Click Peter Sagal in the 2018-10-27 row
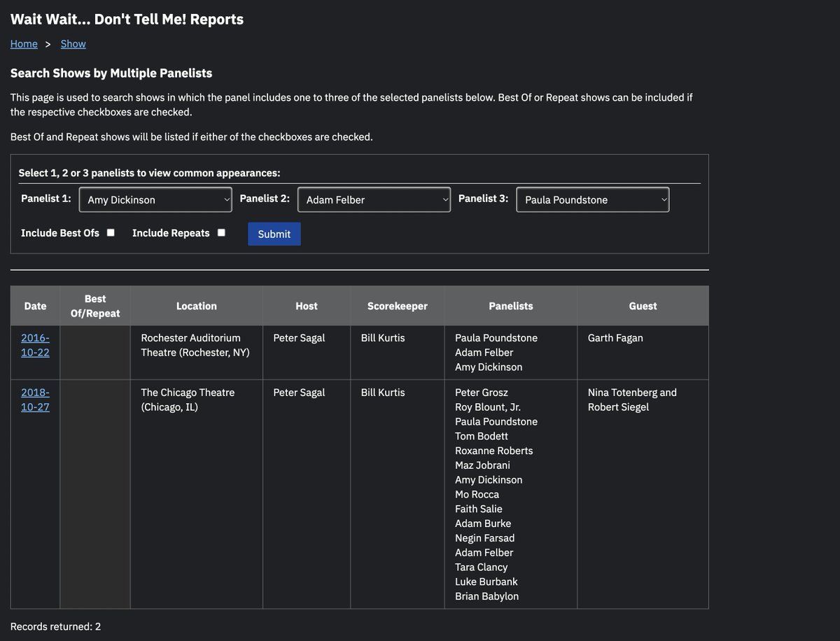Image resolution: width=840 pixels, height=641 pixels. [x=299, y=393]
